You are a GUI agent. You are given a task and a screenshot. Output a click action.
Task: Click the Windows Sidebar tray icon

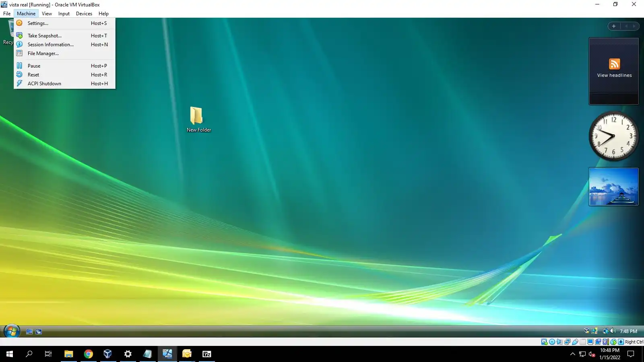pos(594,331)
